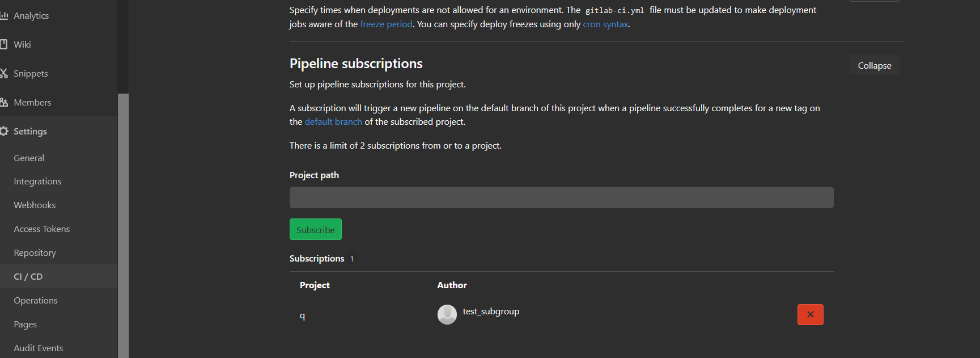Delete subscription with red X button
Viewport: 980px width, 358px height.
click(x=810, y=314)
